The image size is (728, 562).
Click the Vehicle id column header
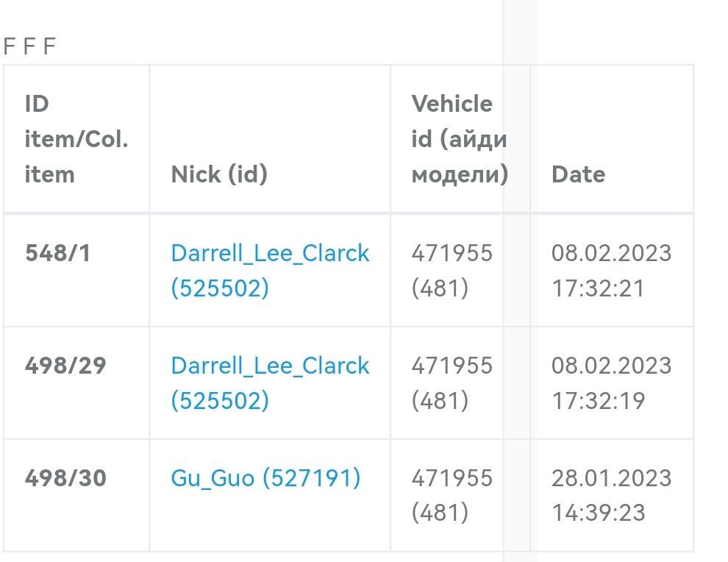pos(458,139)
